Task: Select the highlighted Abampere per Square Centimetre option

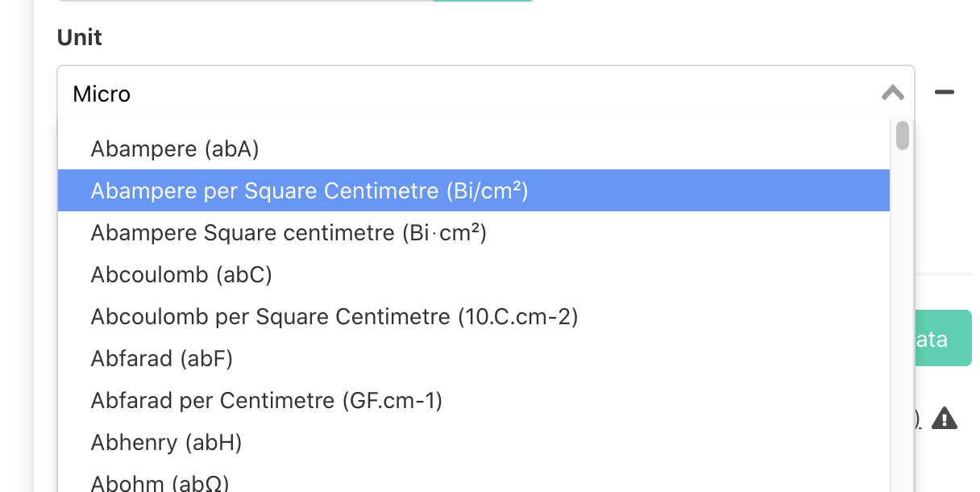Action: pyautogui.click(x=309, y=190)
